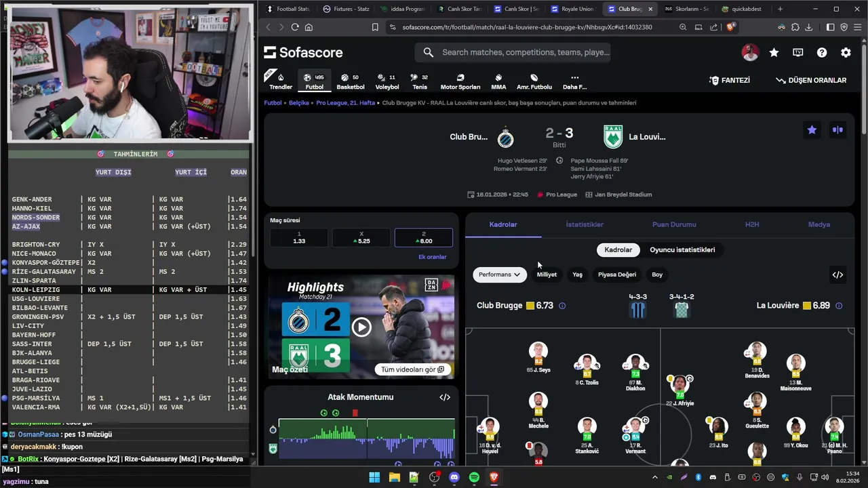Click info icon beside La Louvière rating
The image size is (868, 488).
(x=839, y=306)
